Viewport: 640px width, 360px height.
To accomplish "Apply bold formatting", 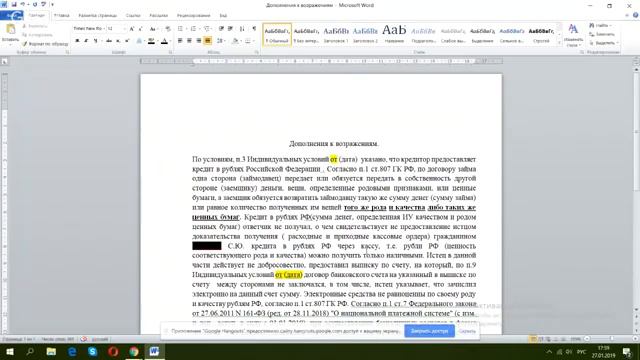I will point(77,41).
